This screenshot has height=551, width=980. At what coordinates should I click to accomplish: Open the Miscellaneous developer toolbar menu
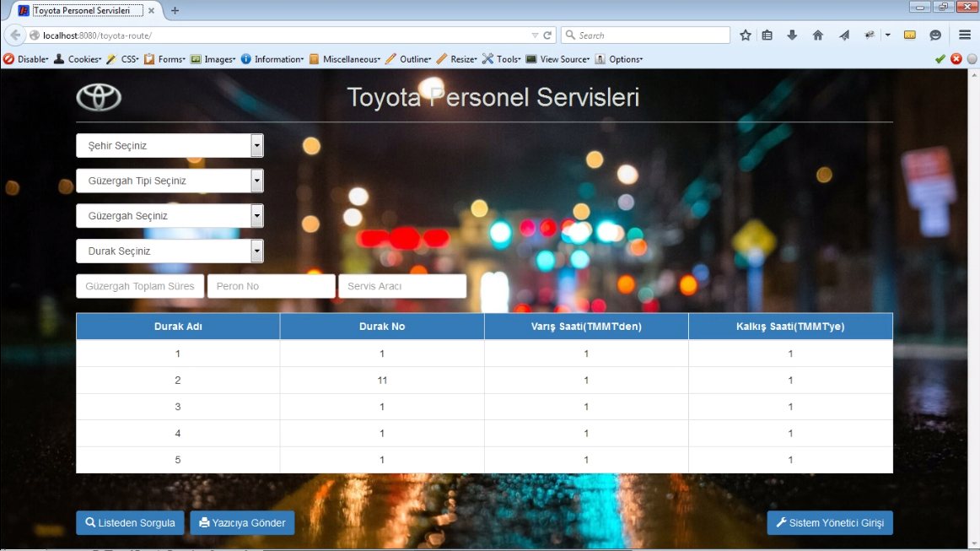tap(344, 59)
